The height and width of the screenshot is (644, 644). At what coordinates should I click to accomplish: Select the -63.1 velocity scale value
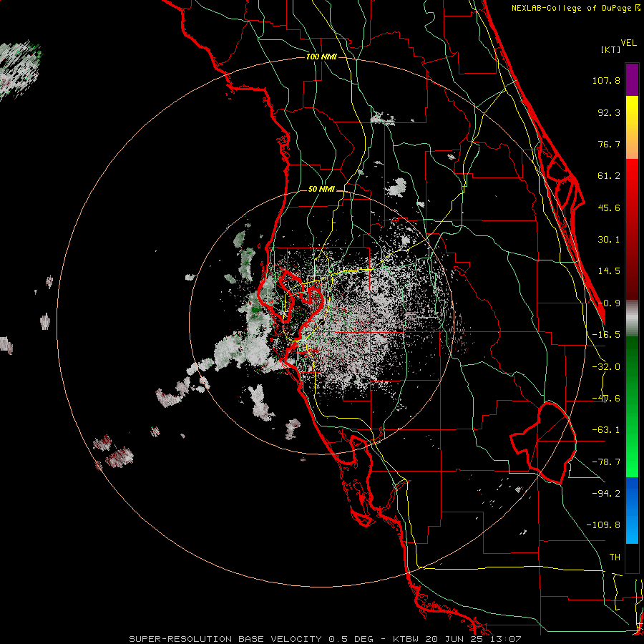(606, 430)
